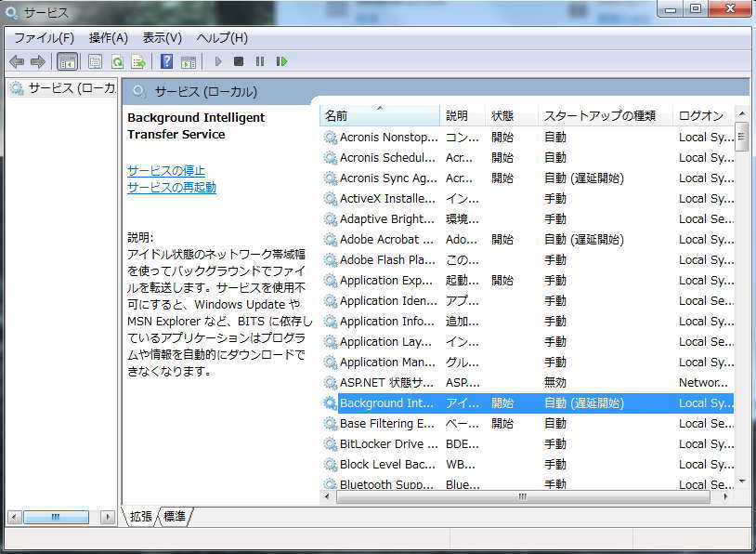756x554 pixels.
Task: Open the ファイル(F) menu
Action: click(x=44, y=37)
